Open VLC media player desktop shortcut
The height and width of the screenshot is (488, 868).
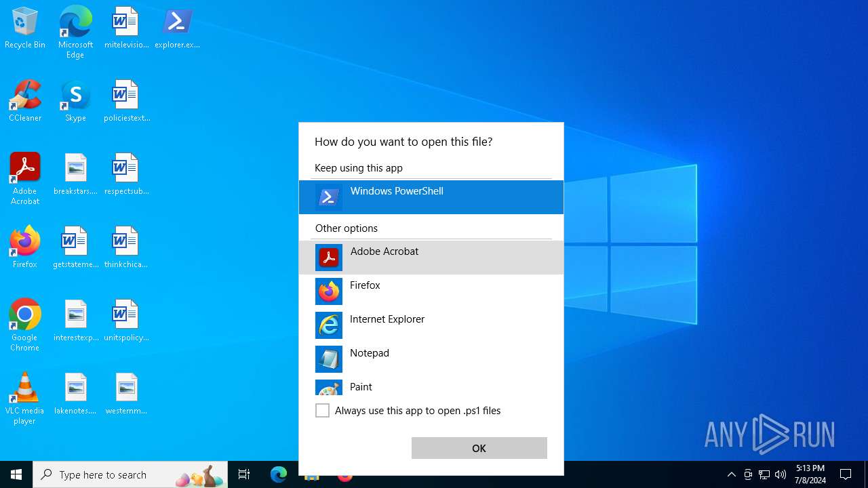click(x=25, y=399)
